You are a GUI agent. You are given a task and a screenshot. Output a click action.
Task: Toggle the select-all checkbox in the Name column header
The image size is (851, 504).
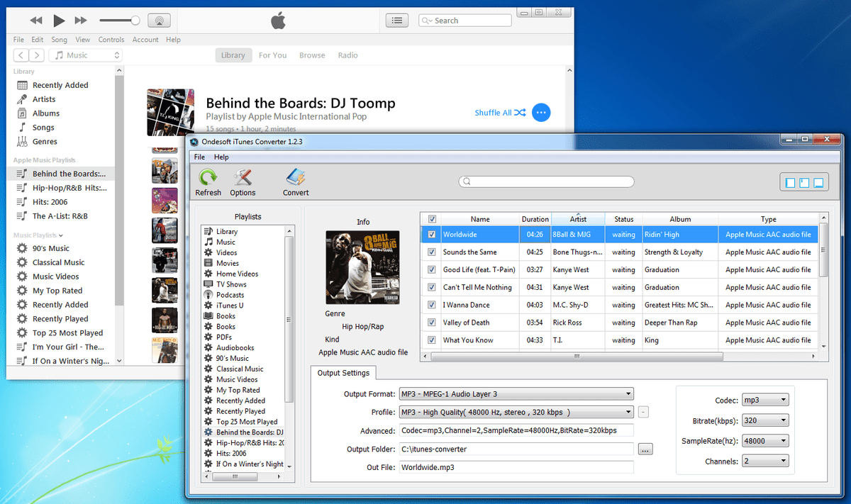pos(431,218)
